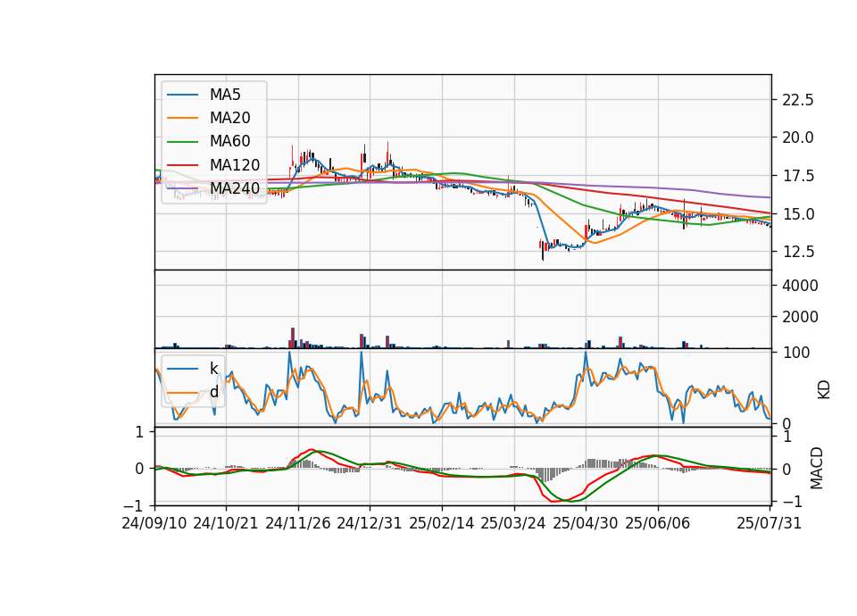Viewport: 857px width, 616px height.
Task: Click the 25/04/30 date label
Action: [586, 523]
